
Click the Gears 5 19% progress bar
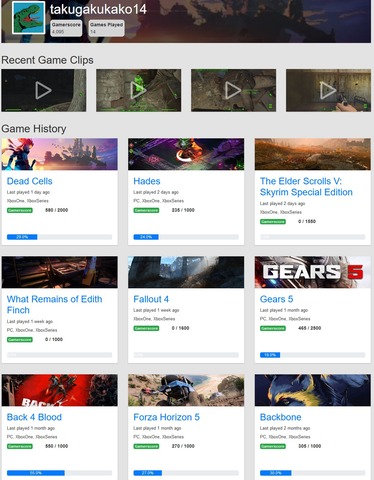coord(313,355)
